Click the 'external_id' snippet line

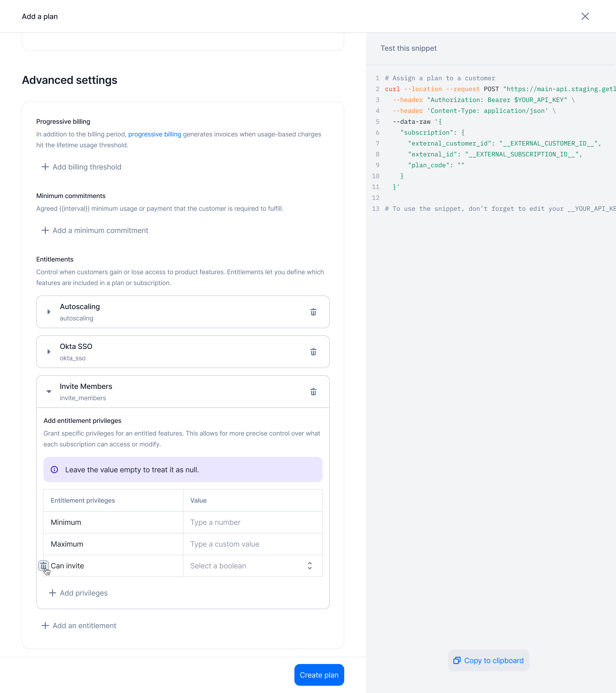tap(495, 154)
